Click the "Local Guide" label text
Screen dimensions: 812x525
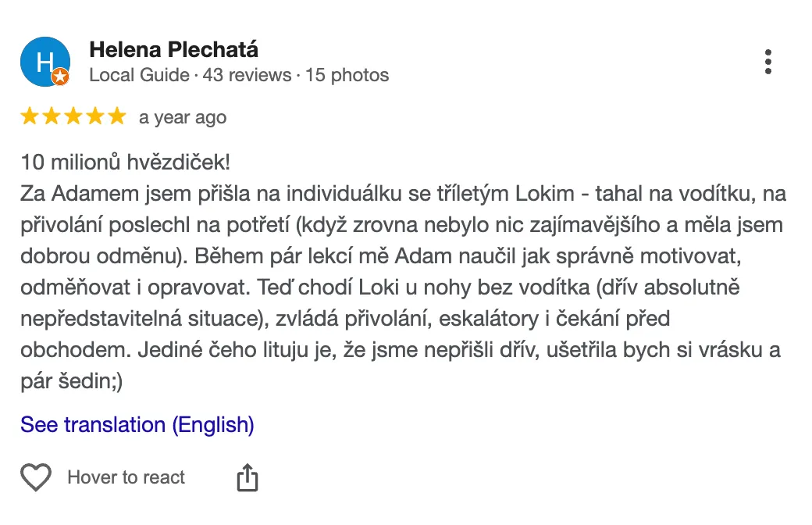pos(139,76)
